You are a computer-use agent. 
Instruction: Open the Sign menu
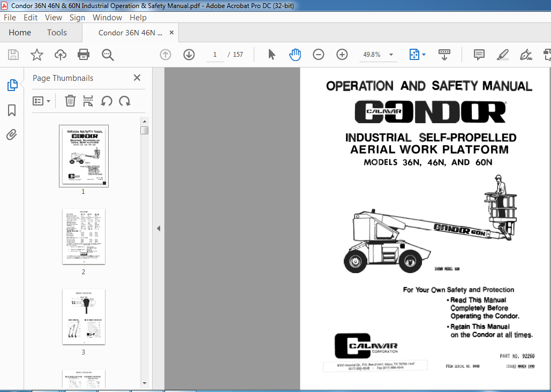coord(77,18)
